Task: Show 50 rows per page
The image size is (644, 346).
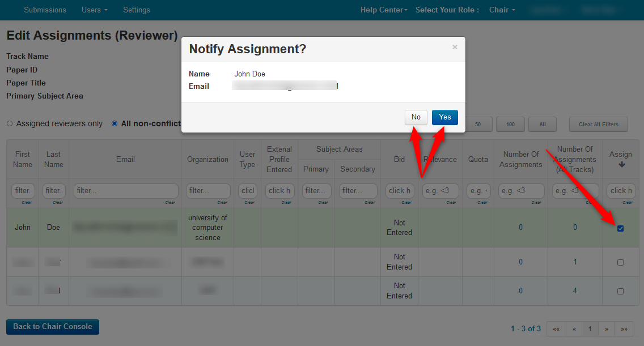Action: 478,125
